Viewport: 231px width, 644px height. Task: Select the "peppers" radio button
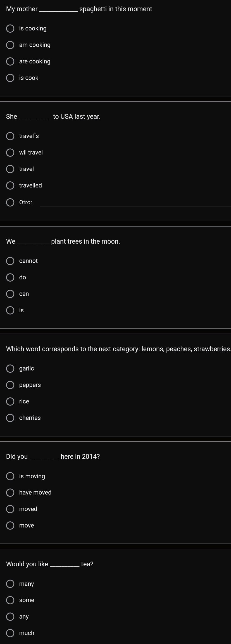(10, 385)
